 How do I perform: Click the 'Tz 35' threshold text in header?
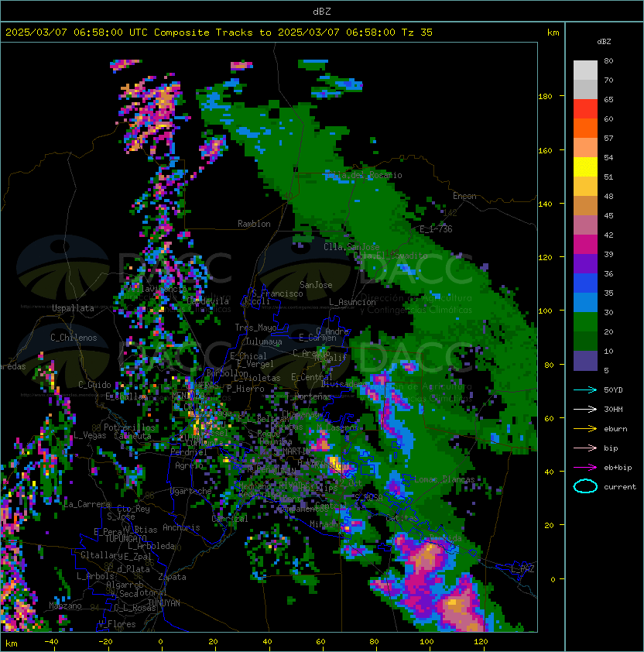tap(417, 33)
